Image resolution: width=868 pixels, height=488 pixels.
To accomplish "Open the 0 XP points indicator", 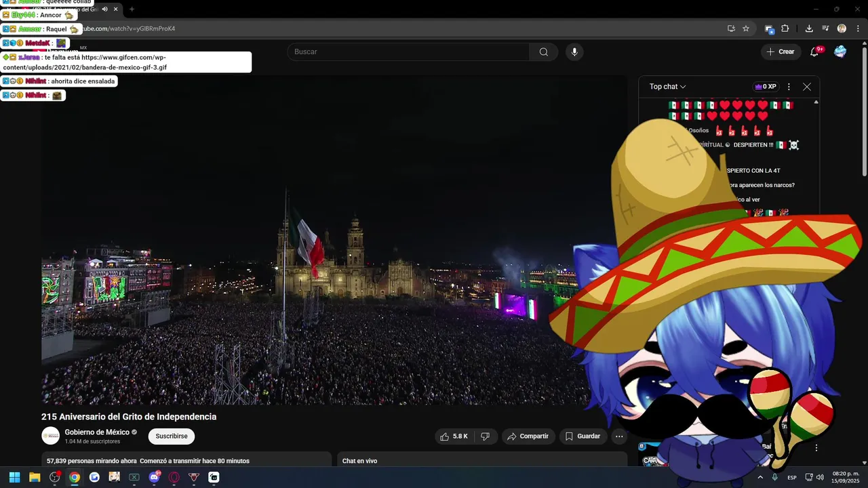I will [765, 87].
